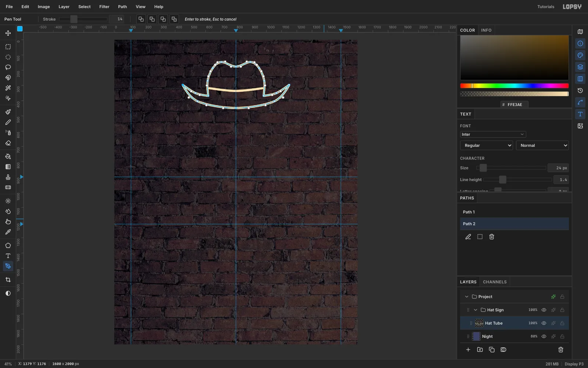Open the Regular font weight dropdown
The height and width of the screenshot is (368, 588).
tap(487, 145)
